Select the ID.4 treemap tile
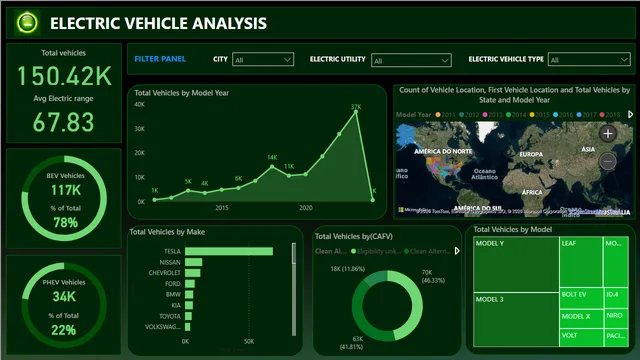The width and height of the screenshot is (640, 360). 616,298
